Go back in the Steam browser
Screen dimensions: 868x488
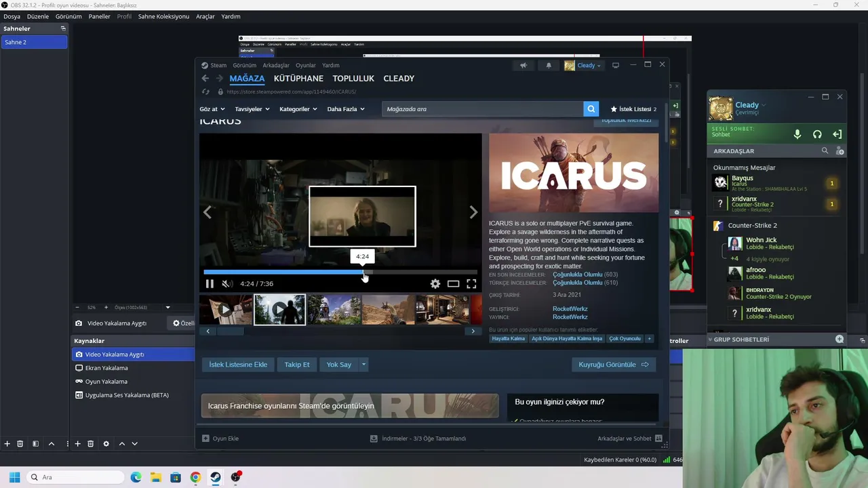point(205,79)
